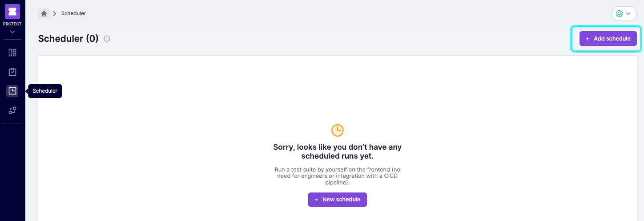Viewport: 644px width, 221px height.
Task: Click the Scheduler breadcrumb label
Action: [73, 13]
